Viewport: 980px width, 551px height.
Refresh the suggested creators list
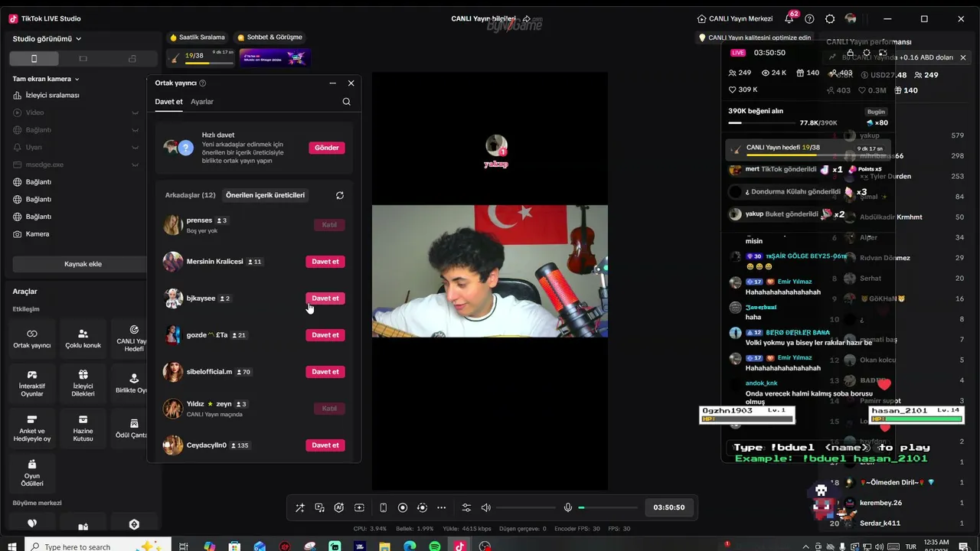tap(340, 195)
